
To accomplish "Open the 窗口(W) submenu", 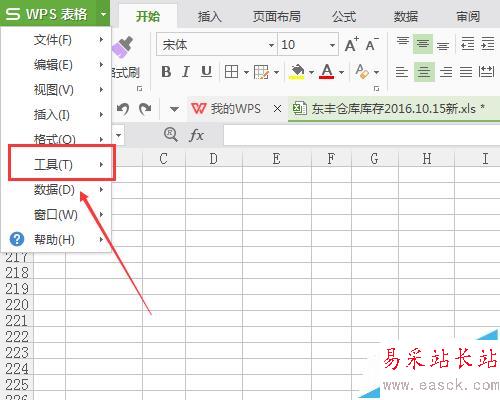I will [56, 215].
